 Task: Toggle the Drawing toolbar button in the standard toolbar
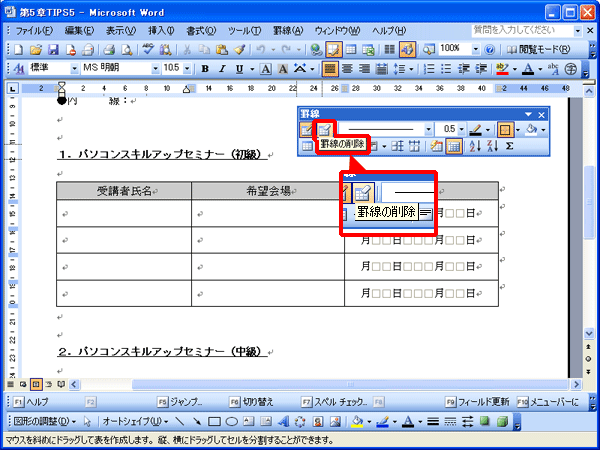click(x=407, y=49)
